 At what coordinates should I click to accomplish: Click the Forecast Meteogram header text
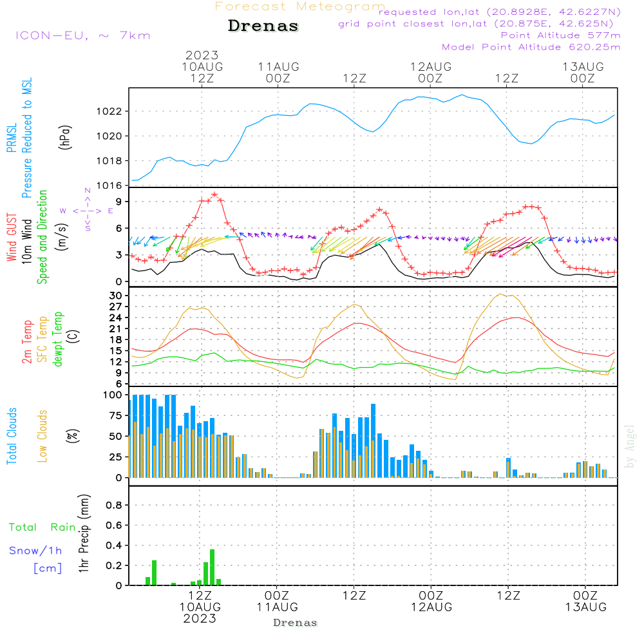300,6
